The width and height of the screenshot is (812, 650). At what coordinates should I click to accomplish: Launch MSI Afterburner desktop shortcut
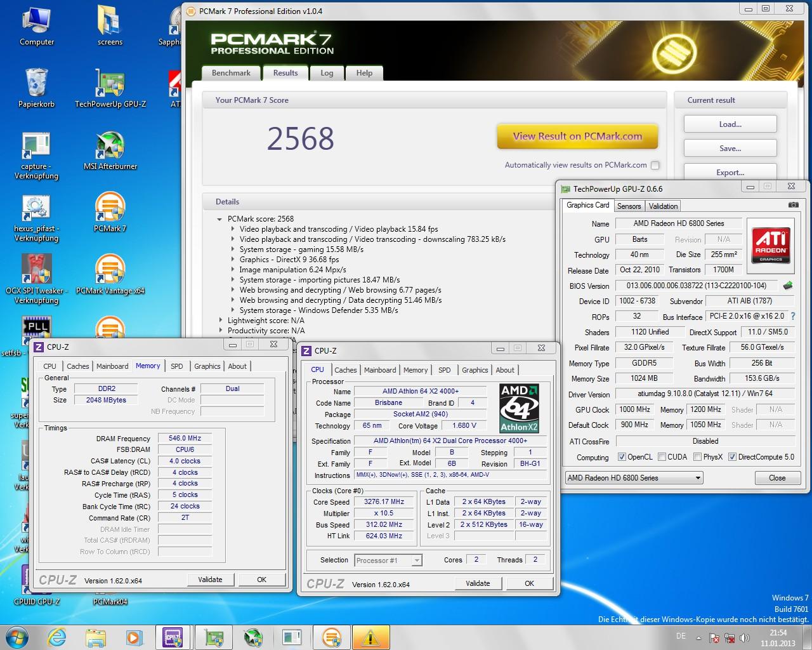[110, 151]
